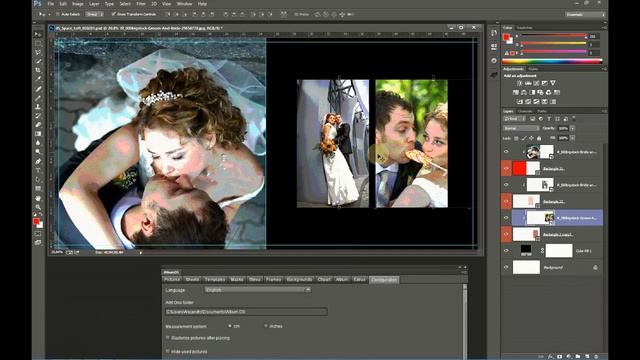Select the Rectangle shape tool
Image resolution: width=640 pixels, height=360 pixels.
(38, 189)
